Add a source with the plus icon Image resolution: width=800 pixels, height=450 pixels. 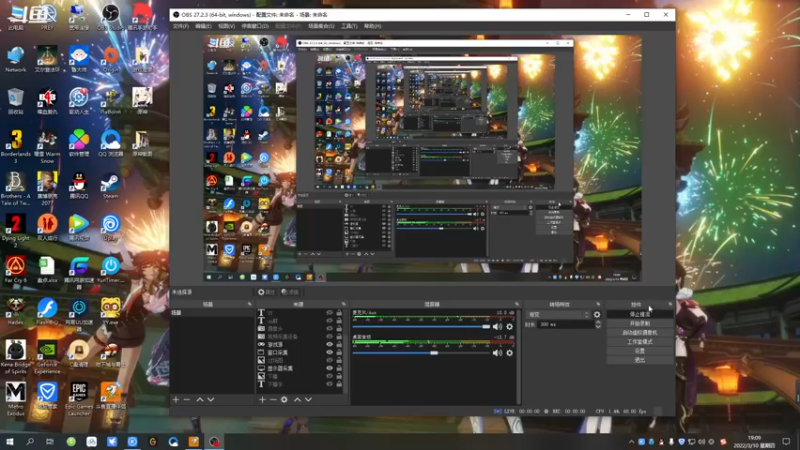(x=262, y=400)
